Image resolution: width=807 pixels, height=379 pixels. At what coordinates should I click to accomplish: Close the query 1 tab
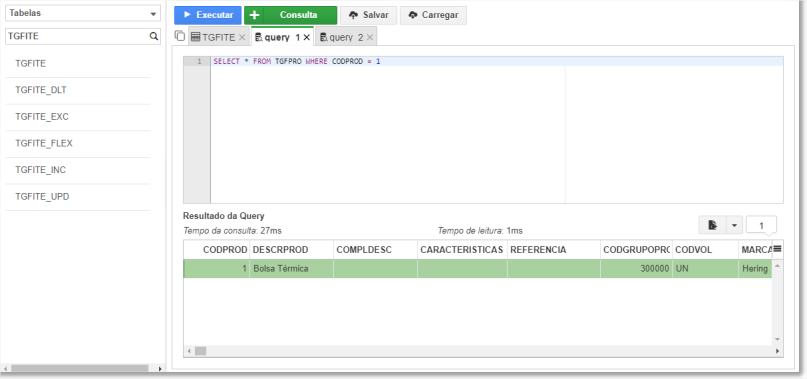click(x=307, y=38)
